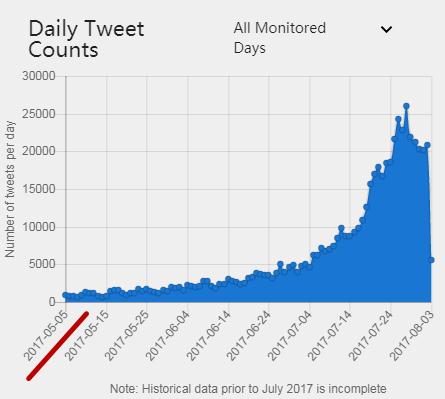The image size is (445, 399).
Task: Click the 15000 y-axis label
Action: [39, 189]
